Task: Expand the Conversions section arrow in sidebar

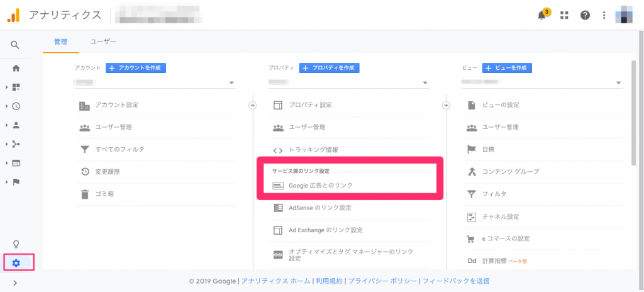Action: click(6, 182)
